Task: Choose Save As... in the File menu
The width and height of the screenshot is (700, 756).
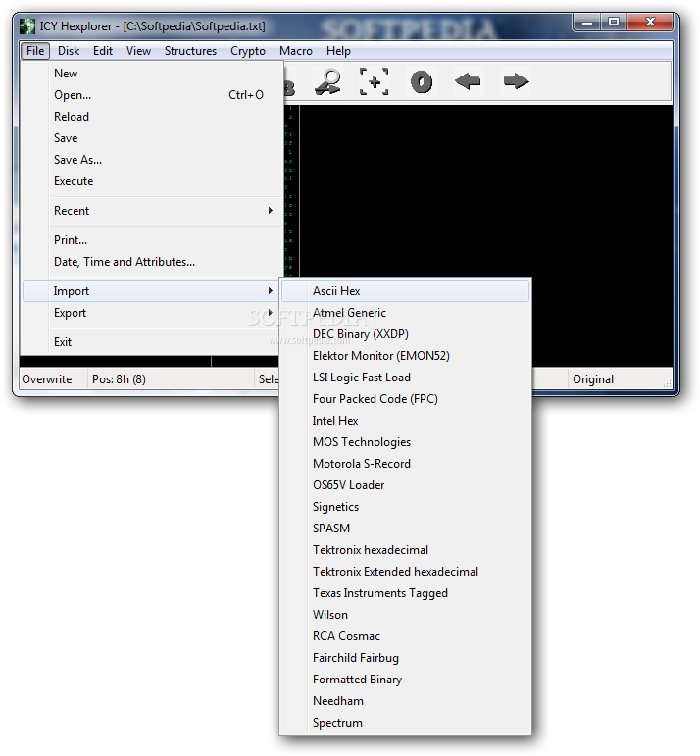Action: tap(152, 160)
